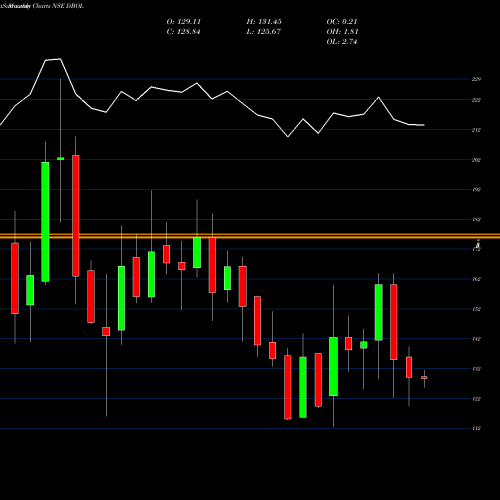Click the small green doji candle near 202
The image size is (500, 500).
point(60,158)
